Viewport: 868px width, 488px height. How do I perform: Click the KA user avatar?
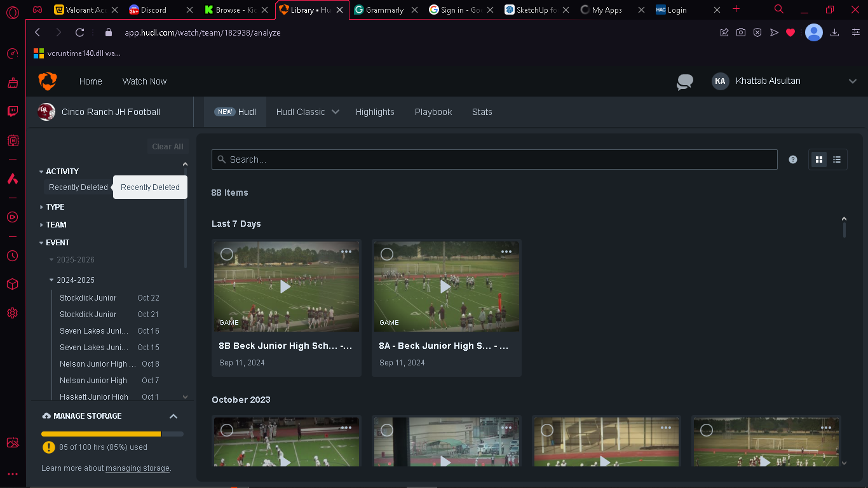tap(720, 81)
